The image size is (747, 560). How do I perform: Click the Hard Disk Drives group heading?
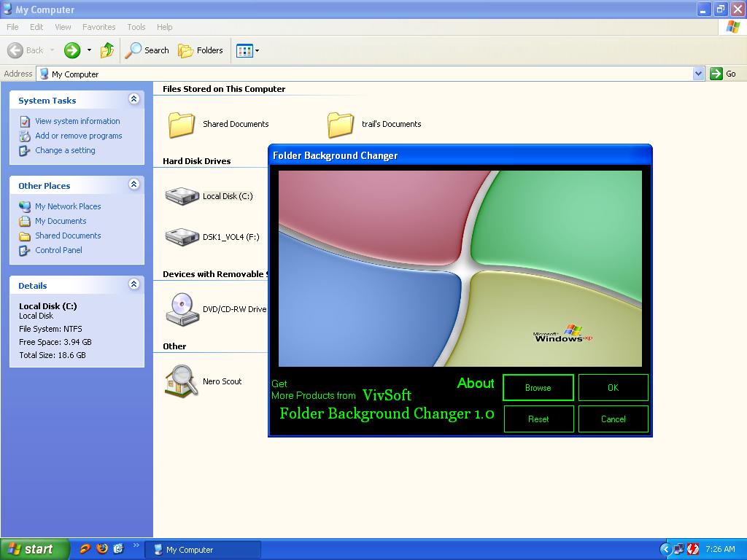(197, 161)
